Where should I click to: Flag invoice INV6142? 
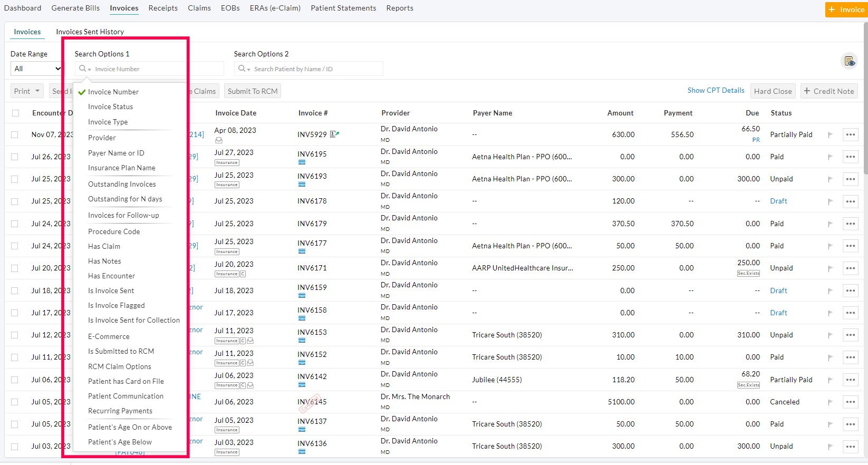[830, 380]
